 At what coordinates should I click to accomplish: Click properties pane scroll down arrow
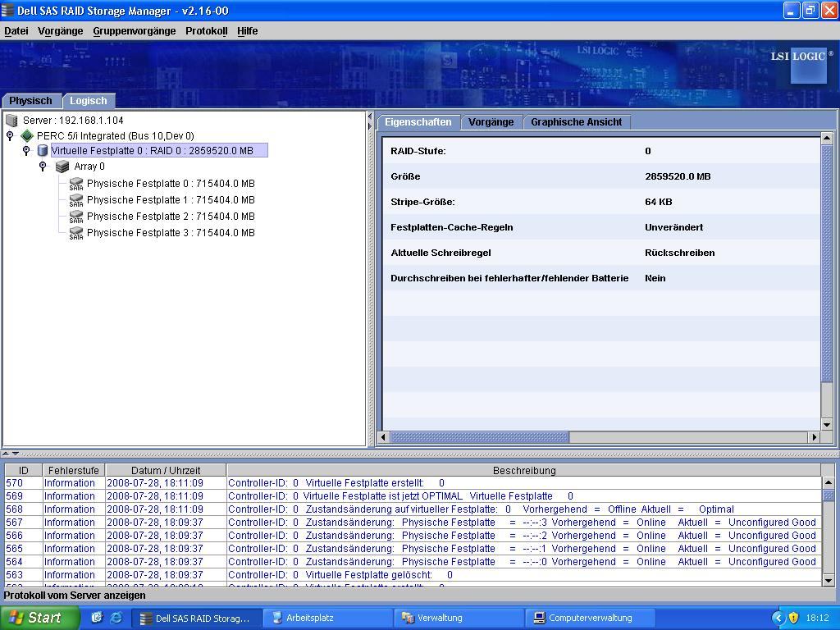827,424
